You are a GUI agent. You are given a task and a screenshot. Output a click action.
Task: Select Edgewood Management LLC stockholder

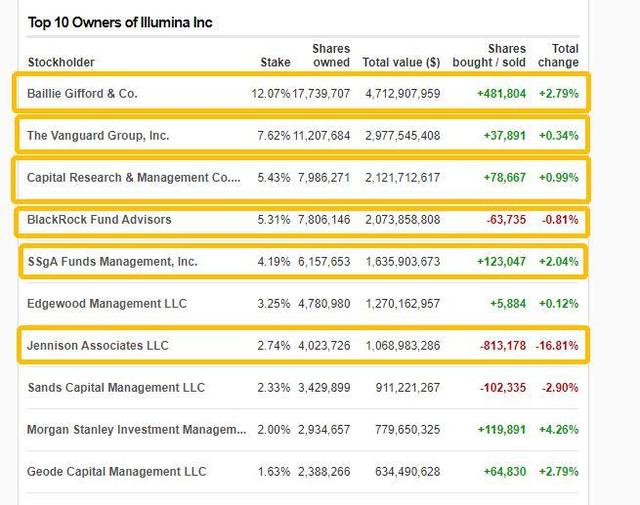(107, 303)
